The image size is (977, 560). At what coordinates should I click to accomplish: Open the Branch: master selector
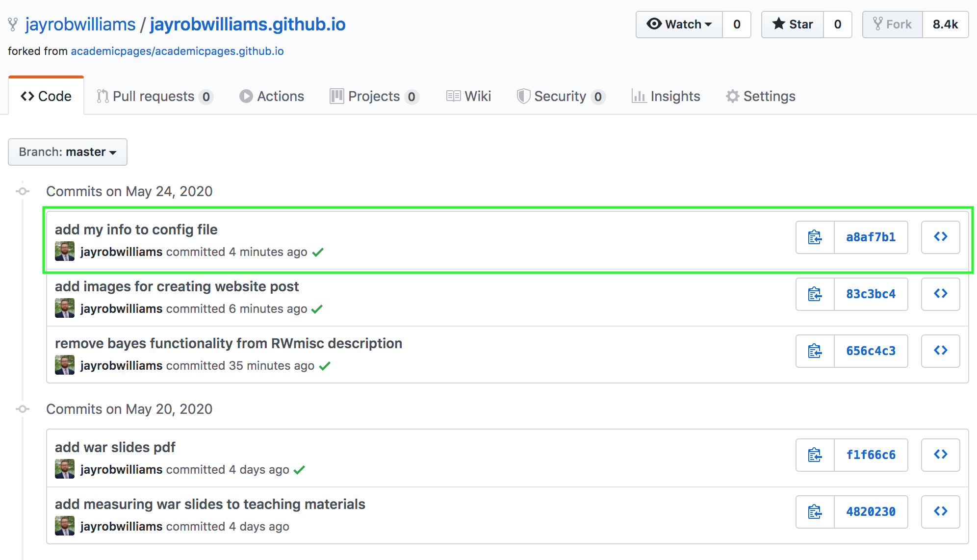(68, 152)
